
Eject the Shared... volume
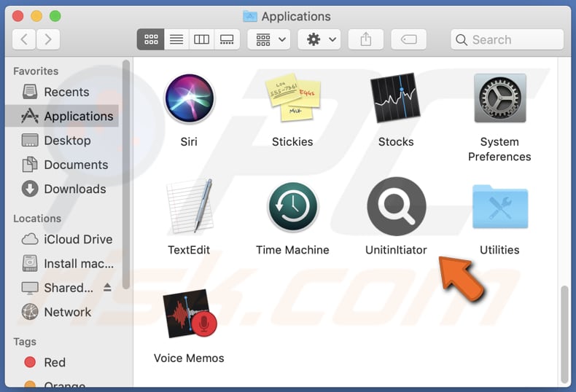[107, 287]
